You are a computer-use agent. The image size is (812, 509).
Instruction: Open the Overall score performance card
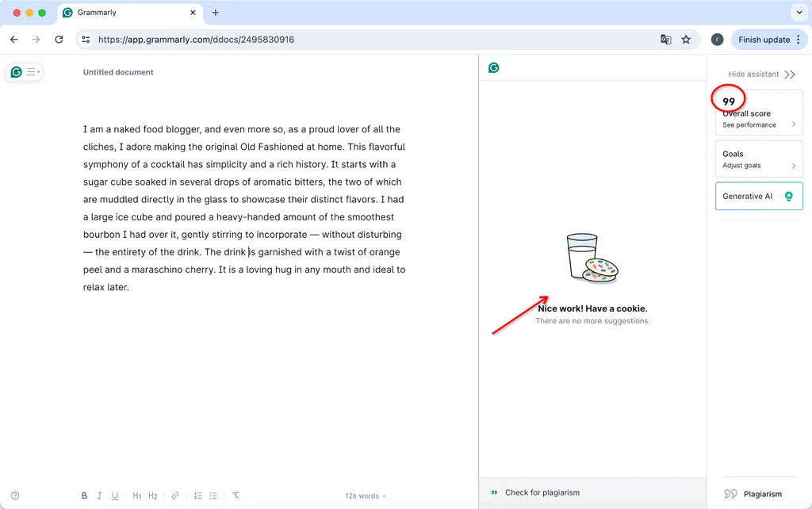click(759, 113)
